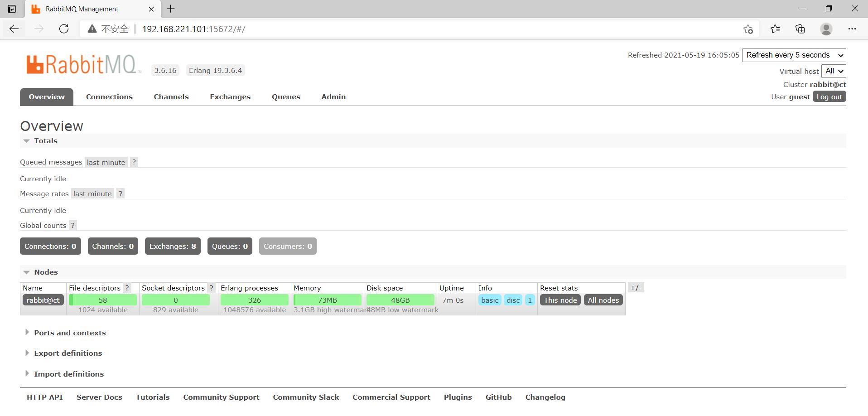This screenshot has width=868, height=416.
Task: Click the Memory 73MB usage bar
Action: pyautogui.click(x=328, y=300)
